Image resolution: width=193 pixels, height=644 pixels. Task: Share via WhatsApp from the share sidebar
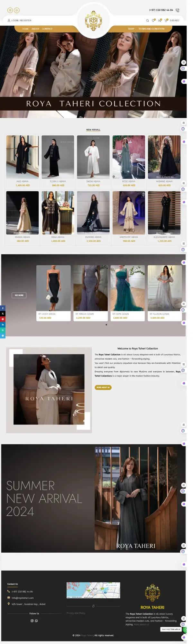[x=3, y=330]
